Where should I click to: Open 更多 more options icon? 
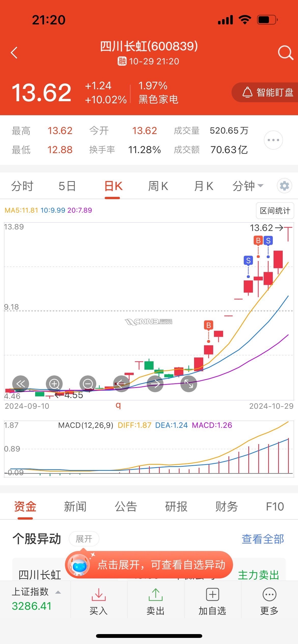point(269,594)
